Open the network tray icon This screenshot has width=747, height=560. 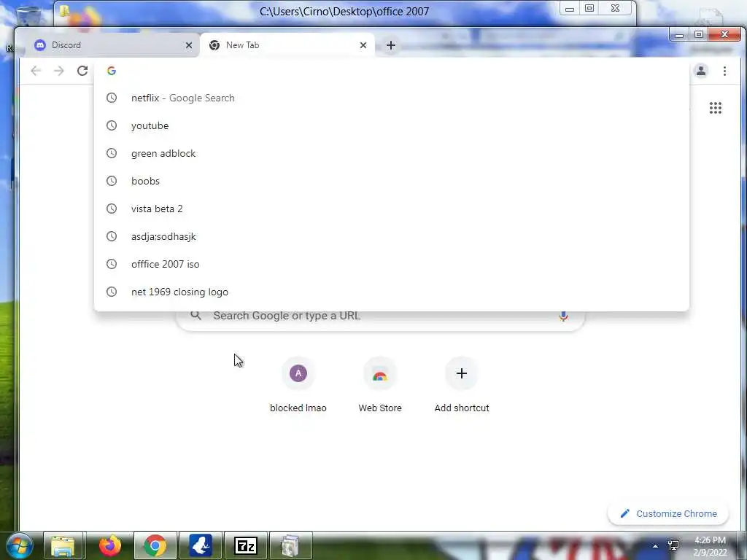pyautogui.click(x=673, y=545)
